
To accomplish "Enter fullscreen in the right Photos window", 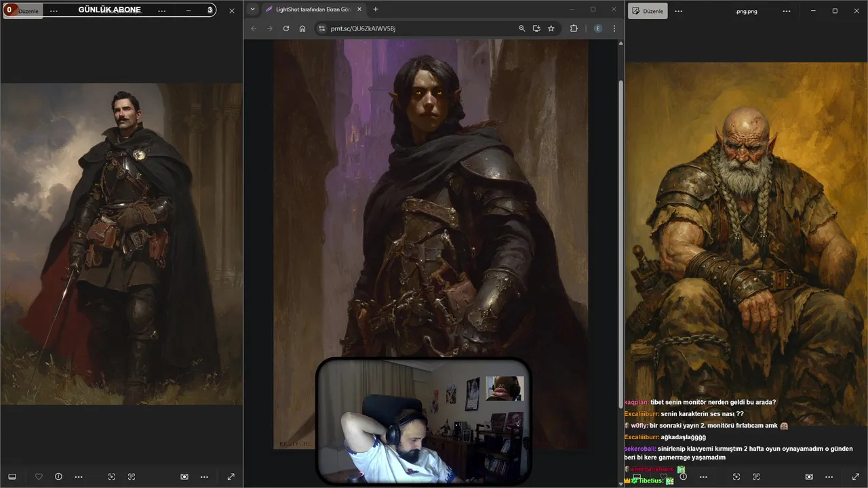I will tap(855, 476).
